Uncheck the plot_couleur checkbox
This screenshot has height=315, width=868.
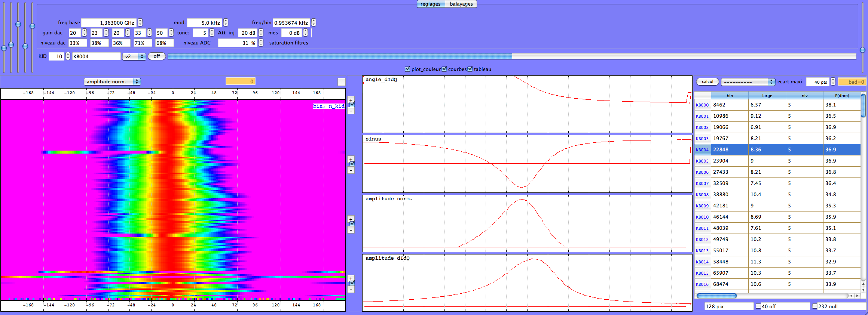pos(407,69)
